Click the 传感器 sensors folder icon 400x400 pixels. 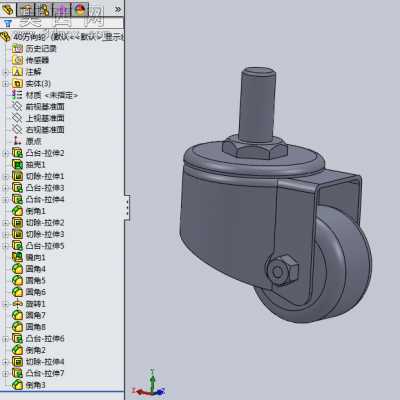[x=17, y=60]
